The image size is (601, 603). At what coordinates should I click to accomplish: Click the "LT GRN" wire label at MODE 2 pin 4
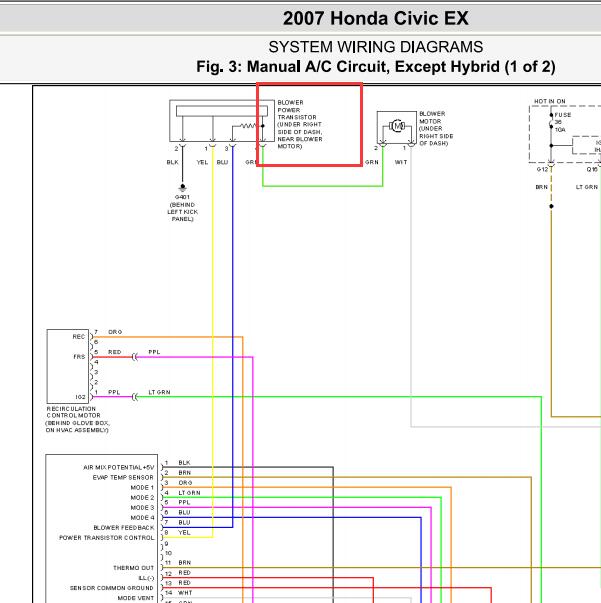point(189,493)
